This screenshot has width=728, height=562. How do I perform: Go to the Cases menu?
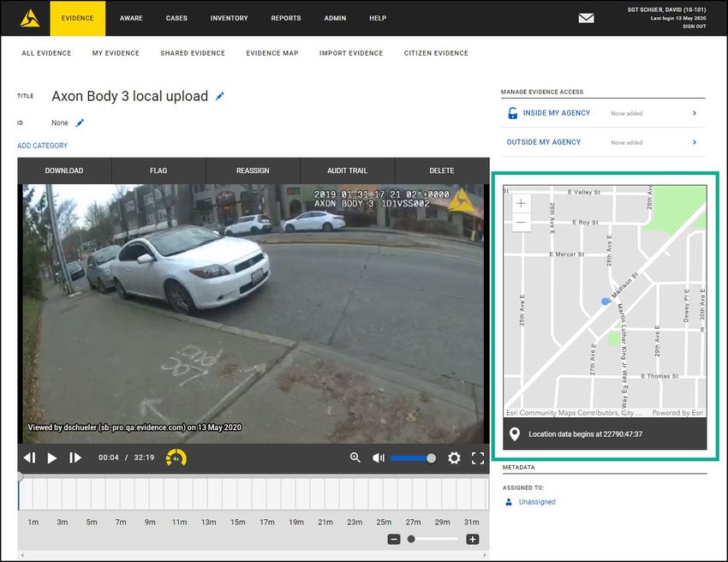pos(176,18)
